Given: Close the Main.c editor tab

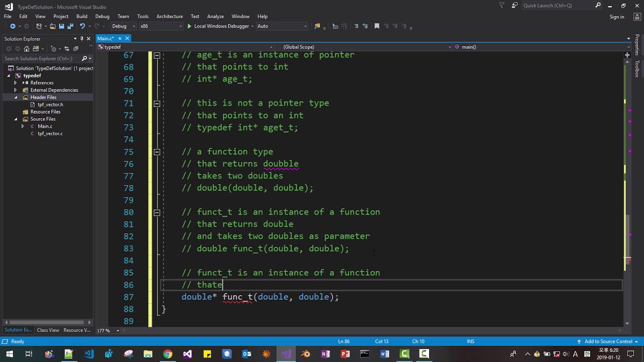Looking at the screenshot, I should click(x=127, y=38).
